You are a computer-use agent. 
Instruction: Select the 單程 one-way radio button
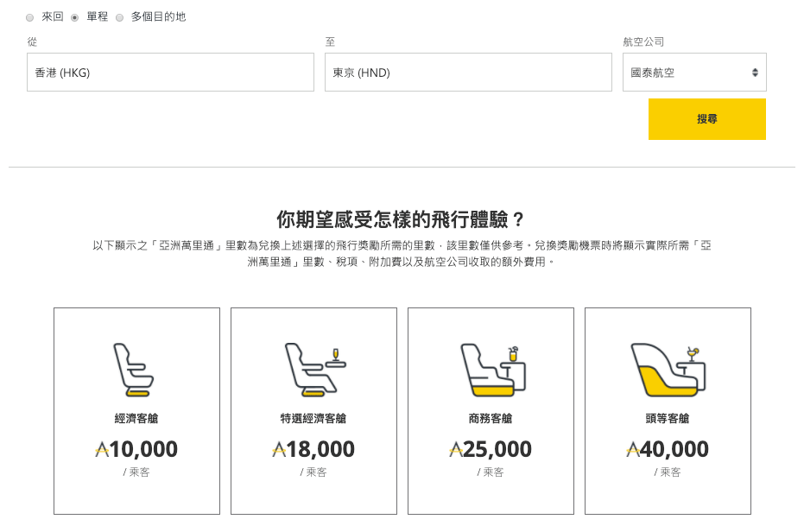click(x=75, y=17)
